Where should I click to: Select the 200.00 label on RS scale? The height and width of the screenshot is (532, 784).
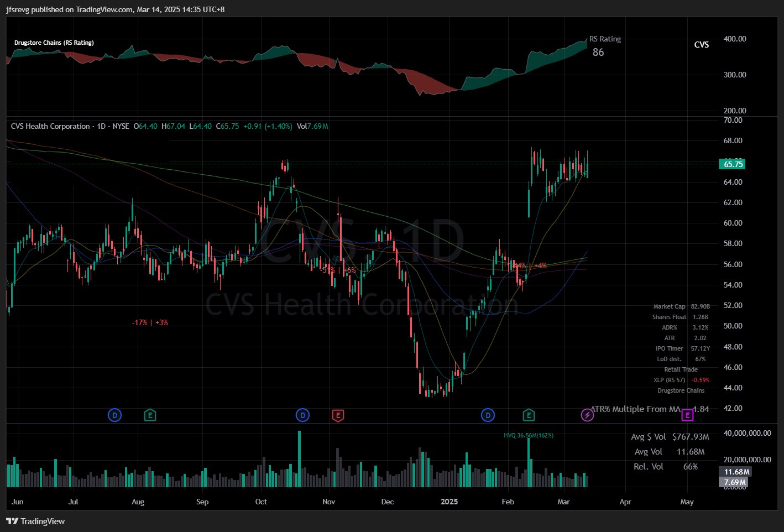point(735,111)
